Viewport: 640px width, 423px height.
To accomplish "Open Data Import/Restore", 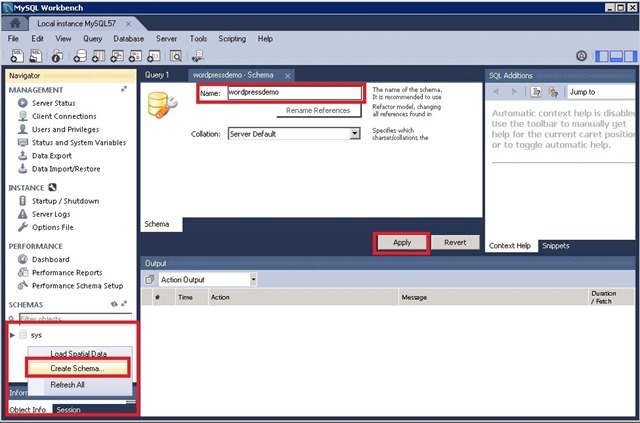I will [66, 169].
